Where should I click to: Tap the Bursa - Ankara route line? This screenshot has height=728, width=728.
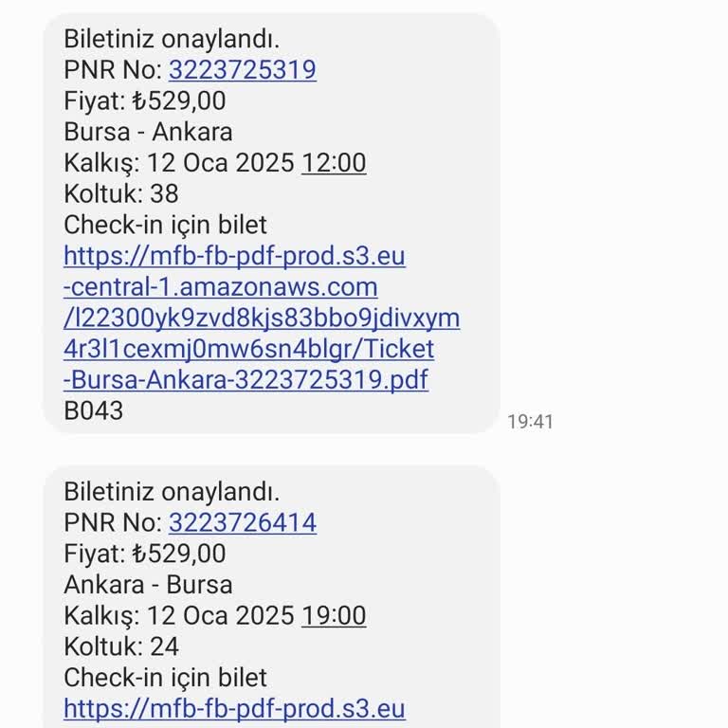point(148,132)
